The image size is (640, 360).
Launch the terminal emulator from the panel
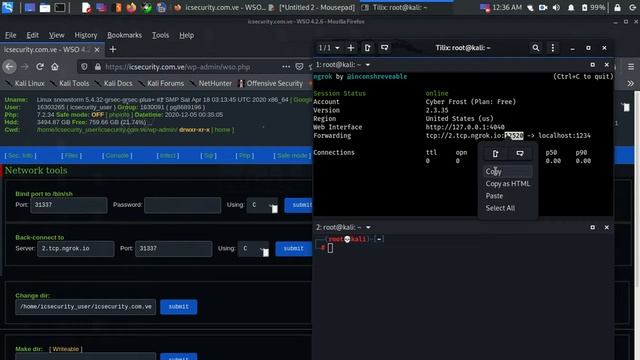pyautogui.click(x=60, y=7)
